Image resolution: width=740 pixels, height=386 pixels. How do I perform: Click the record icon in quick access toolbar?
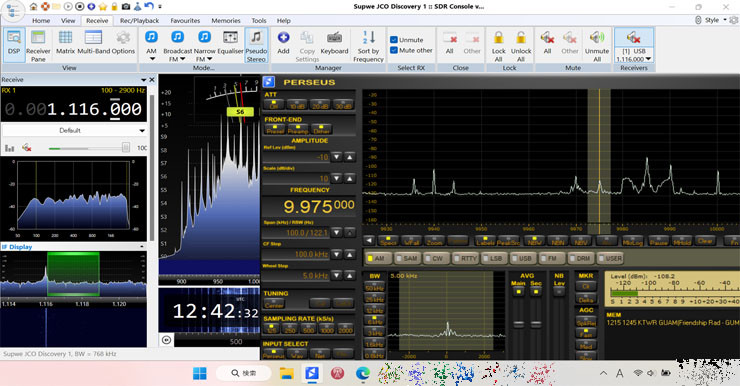pyautogui.click(x=80, y=7)
